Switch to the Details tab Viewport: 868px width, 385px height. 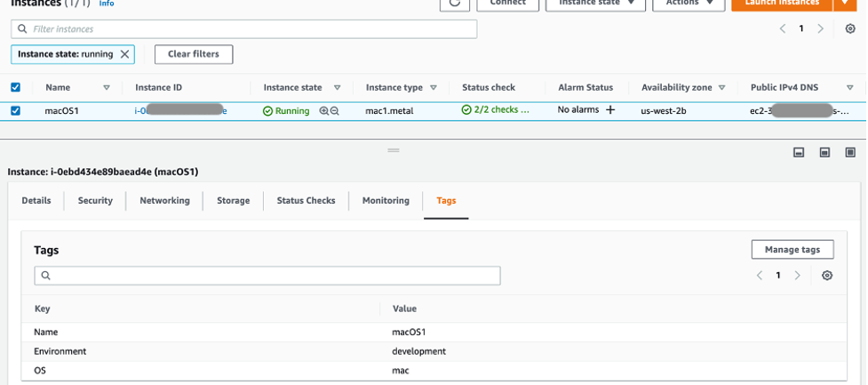(x=36, y=201)
